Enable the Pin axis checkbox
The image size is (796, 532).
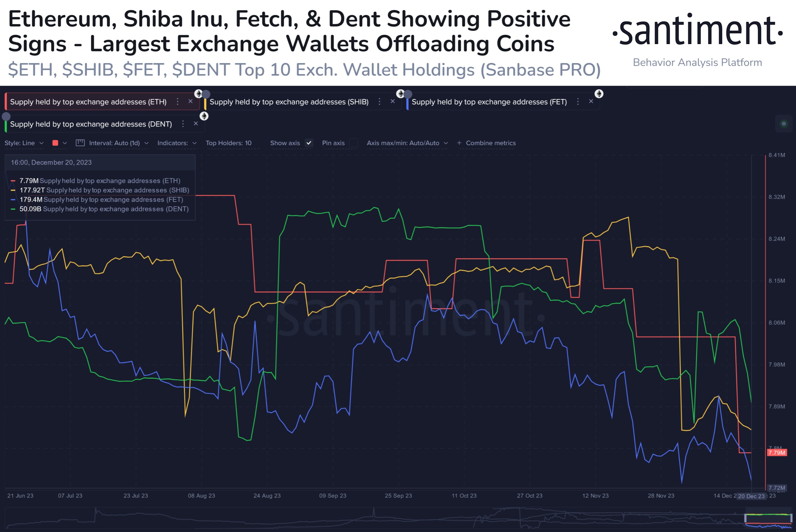tap(353, 143)
